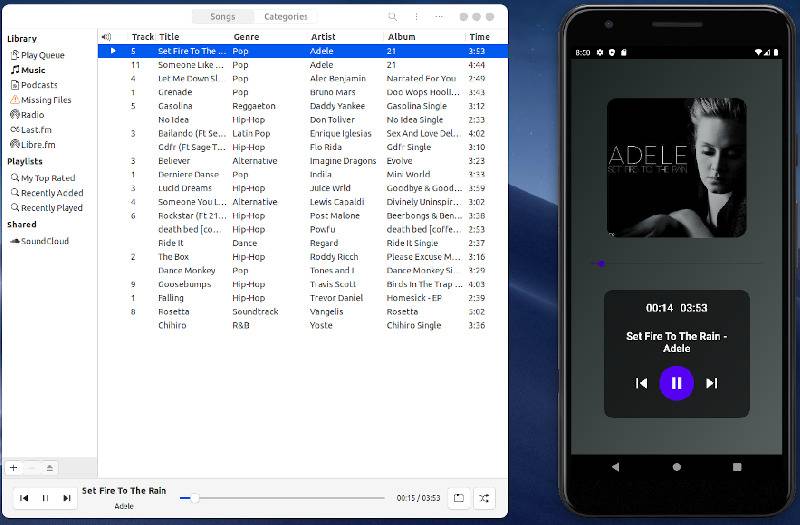
Task: Click the playing indicator on Set Fire row
Action: tap(113, 51)
